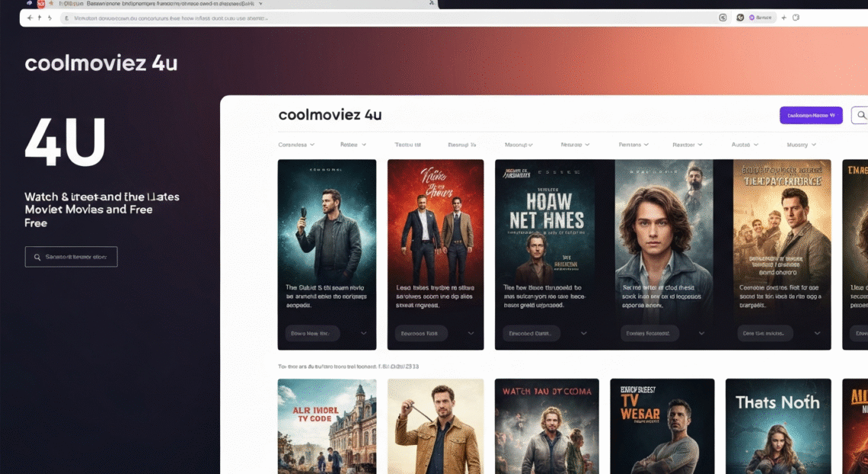Screen dimensions: 868x474
Task: Click the purple button in the page header
Action: (811, 115)
